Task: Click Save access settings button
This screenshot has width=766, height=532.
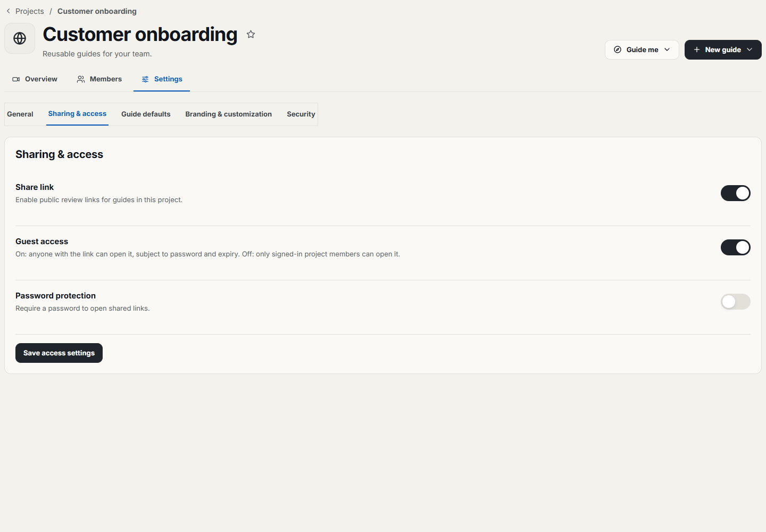Action: tap(59, 353)
